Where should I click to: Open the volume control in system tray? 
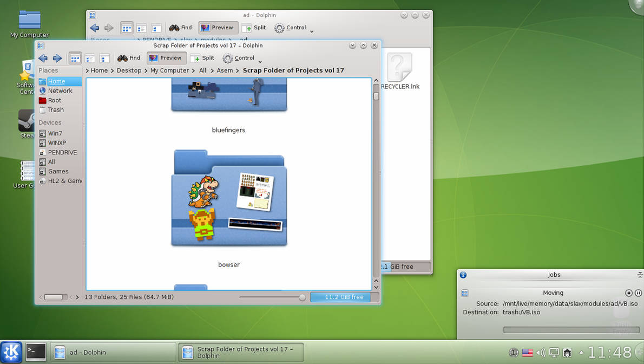(541, 353)
